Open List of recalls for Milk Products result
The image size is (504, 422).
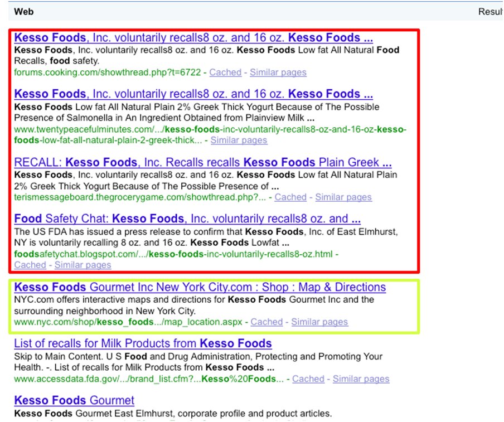pos(143,343)
